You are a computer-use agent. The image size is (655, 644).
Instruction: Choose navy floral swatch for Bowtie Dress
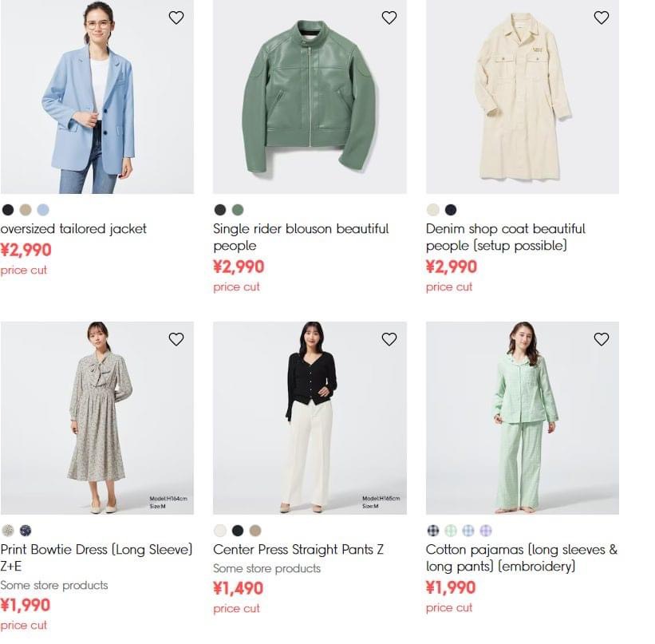(26, 531)
